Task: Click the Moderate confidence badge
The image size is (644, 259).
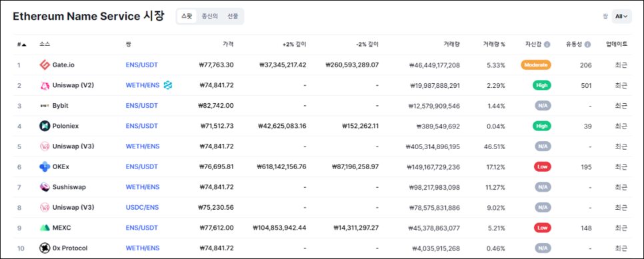Action: coord(535,65)
